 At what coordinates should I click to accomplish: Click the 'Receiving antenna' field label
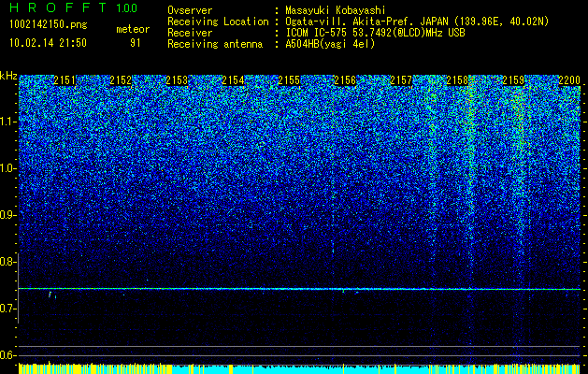click(215, 44)
